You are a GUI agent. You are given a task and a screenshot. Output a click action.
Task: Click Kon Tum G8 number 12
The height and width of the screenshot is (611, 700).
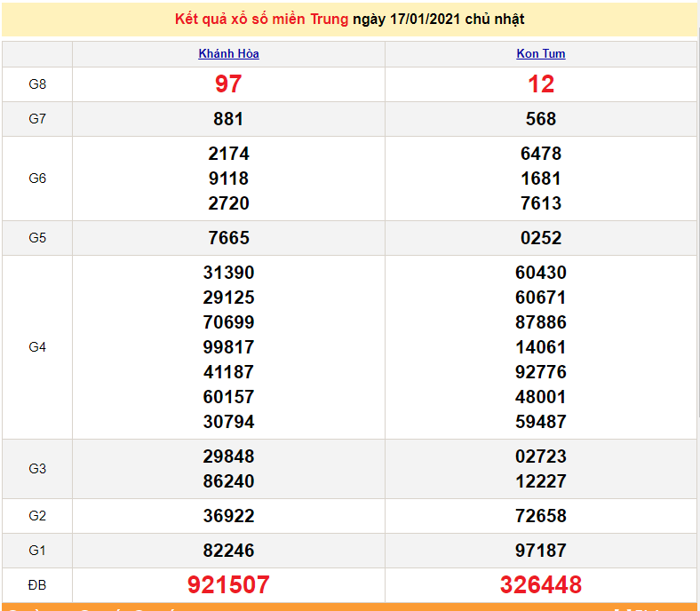(x=540, y=84)
